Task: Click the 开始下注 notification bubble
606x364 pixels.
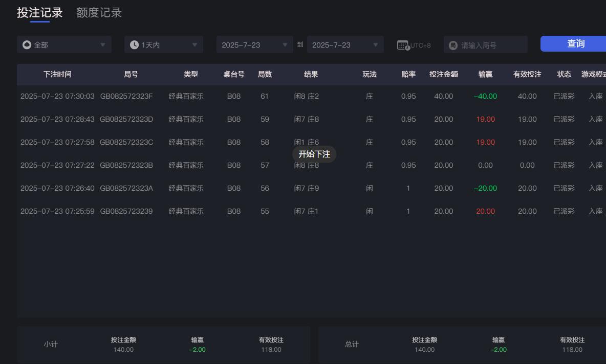Action: coord(314,154)
